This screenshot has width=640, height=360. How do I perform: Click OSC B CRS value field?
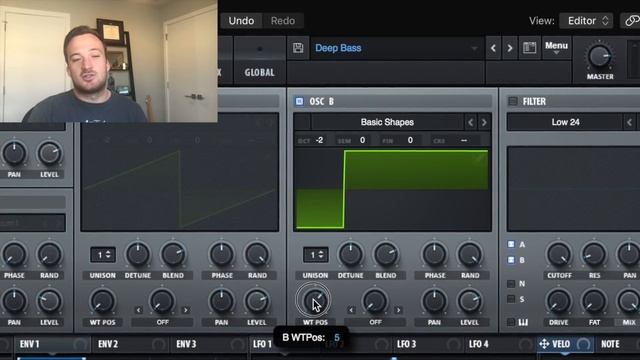pos(464,140)
